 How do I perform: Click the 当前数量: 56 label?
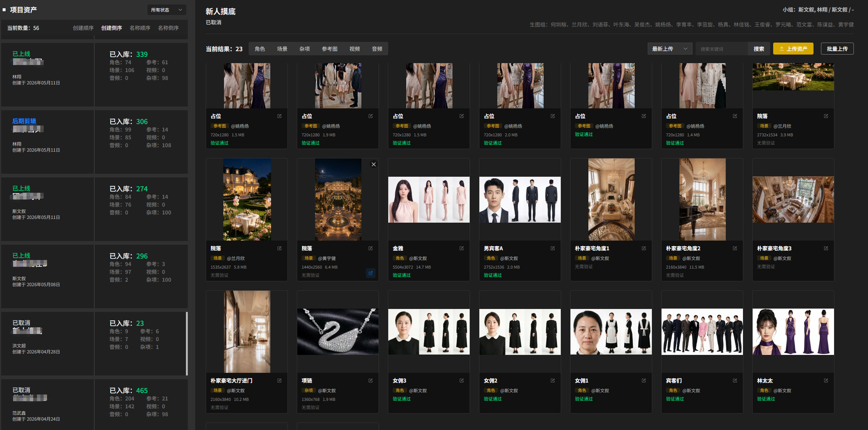23,28
